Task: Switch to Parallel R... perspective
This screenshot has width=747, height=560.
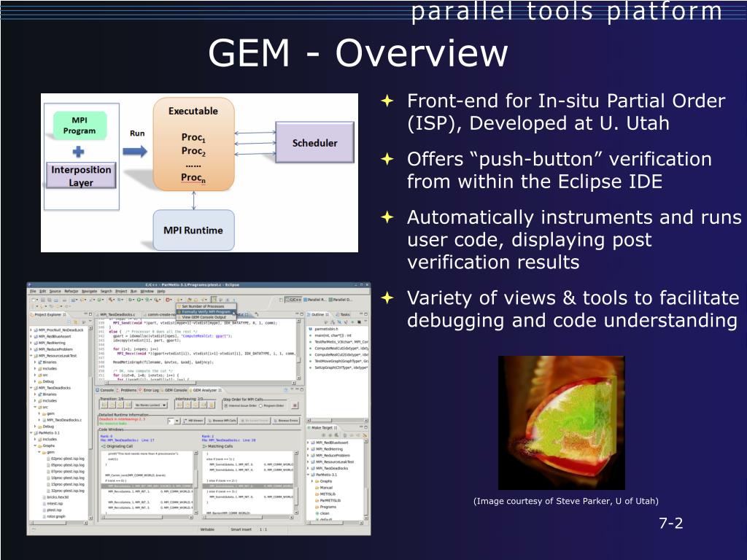Action: pyautogui.click(x=314, y=300)
